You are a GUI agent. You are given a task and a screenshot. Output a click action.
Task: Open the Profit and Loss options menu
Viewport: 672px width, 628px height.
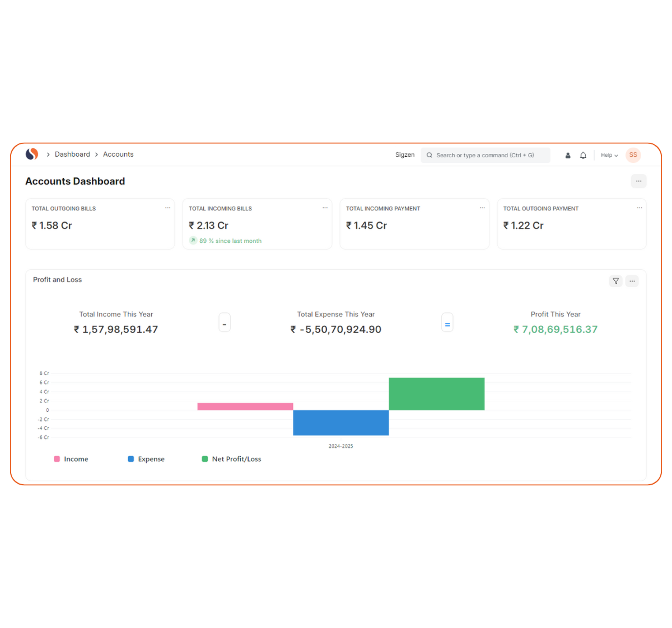(632, 281)
